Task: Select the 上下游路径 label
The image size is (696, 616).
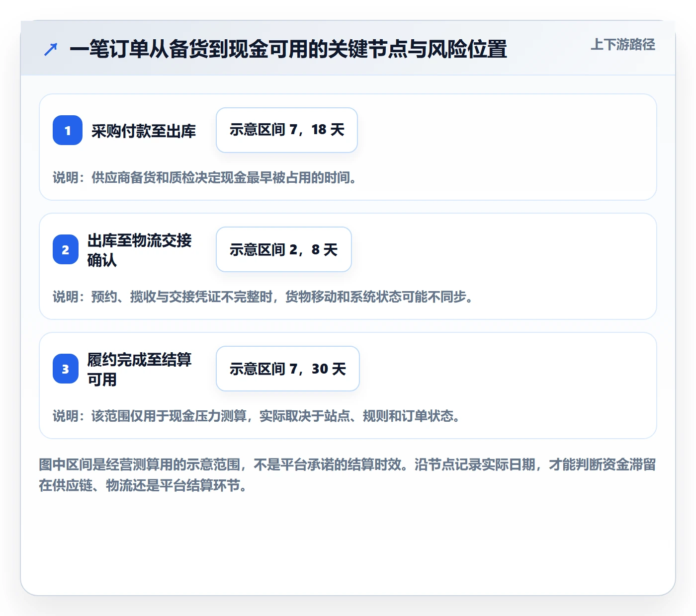Action: pyautogui.click(x=623, y=45)
